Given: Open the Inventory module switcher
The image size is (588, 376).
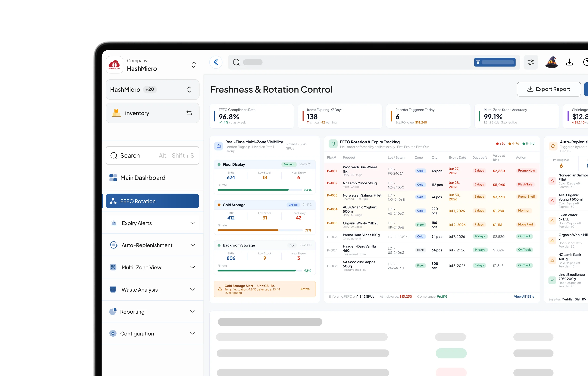Looking at the screenshot, I should pyautogui.click(x=153, y=113).
